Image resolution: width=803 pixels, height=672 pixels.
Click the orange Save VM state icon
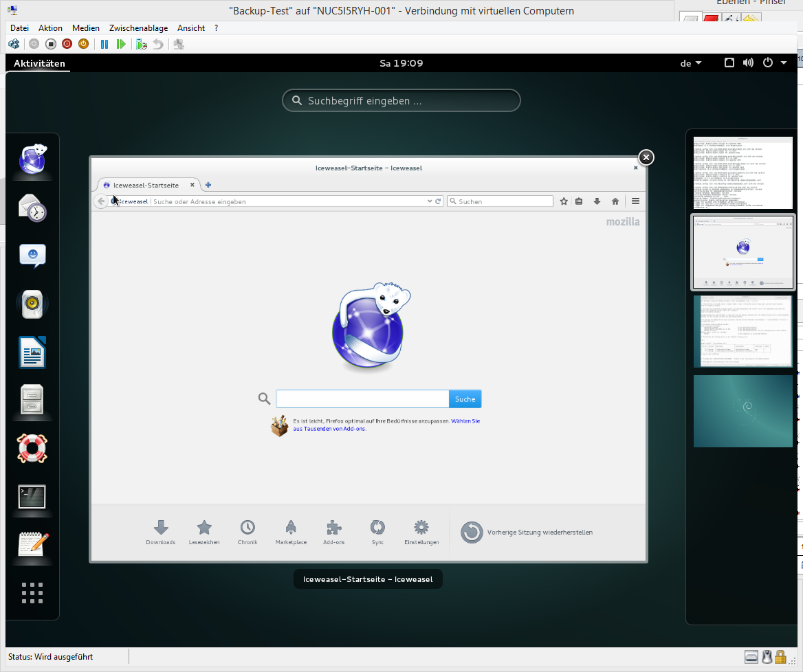point(83,45)
